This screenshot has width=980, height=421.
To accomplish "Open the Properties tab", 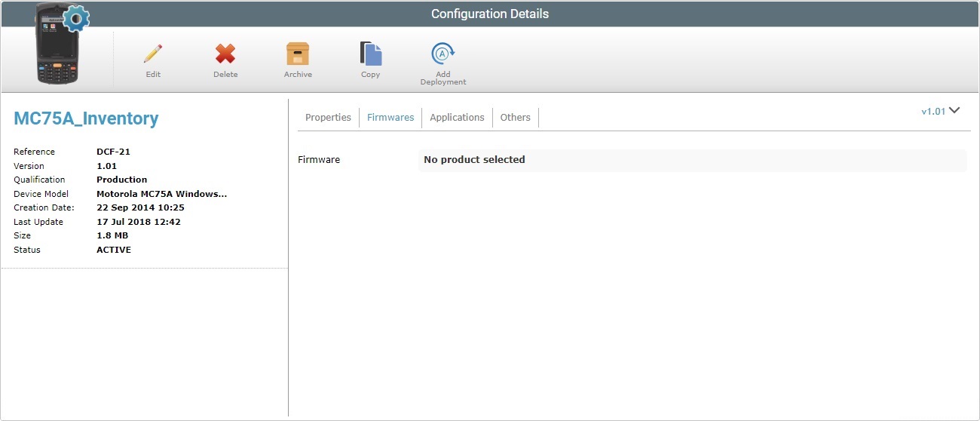I will coord(328,117).
